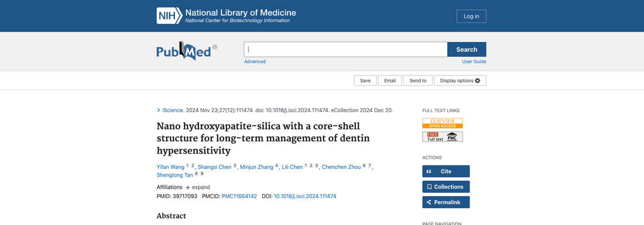
Task: Click the Permalink button
Action: [x=446, y=202]
